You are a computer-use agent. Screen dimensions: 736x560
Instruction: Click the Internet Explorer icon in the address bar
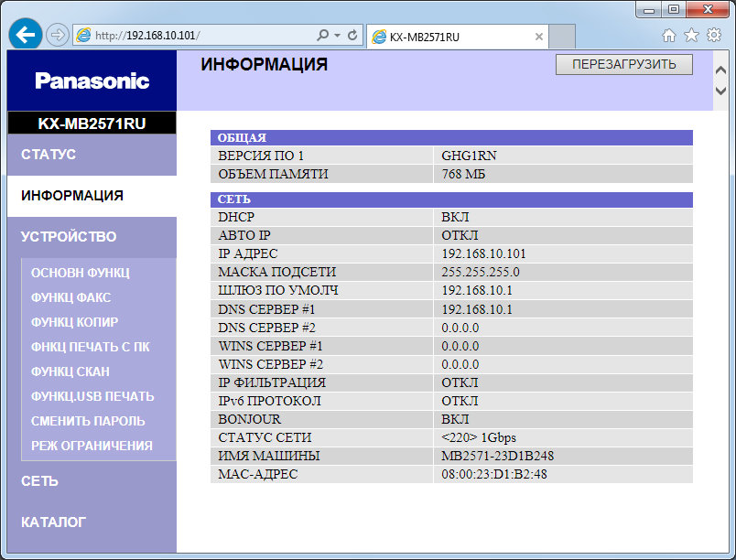[x=83, y=35]
